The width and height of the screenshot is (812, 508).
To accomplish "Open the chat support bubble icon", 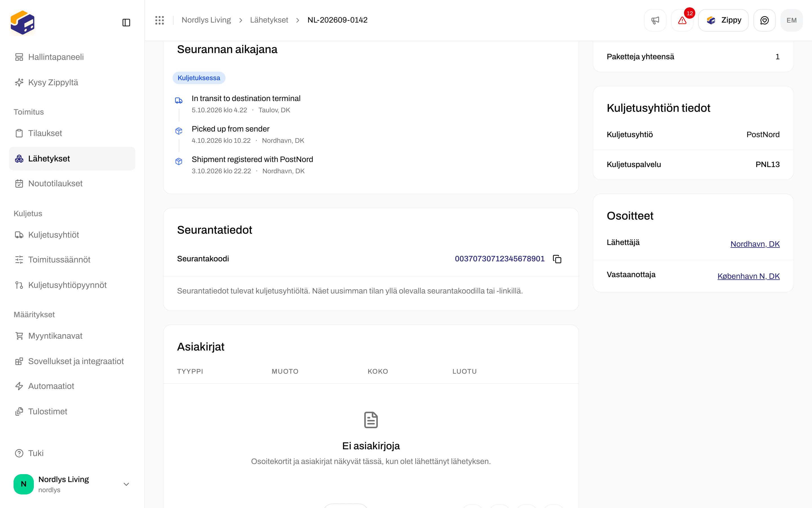I will pos(764,20).
